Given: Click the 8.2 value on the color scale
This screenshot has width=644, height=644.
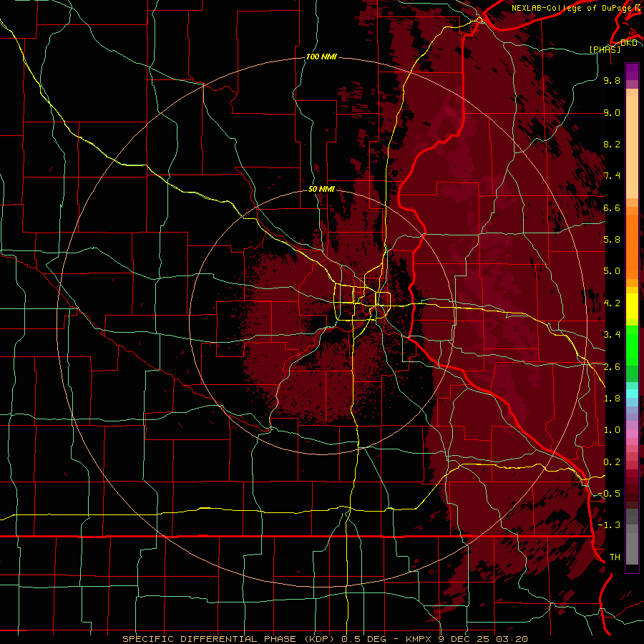Looking at the screenshot, I should 612,144.
